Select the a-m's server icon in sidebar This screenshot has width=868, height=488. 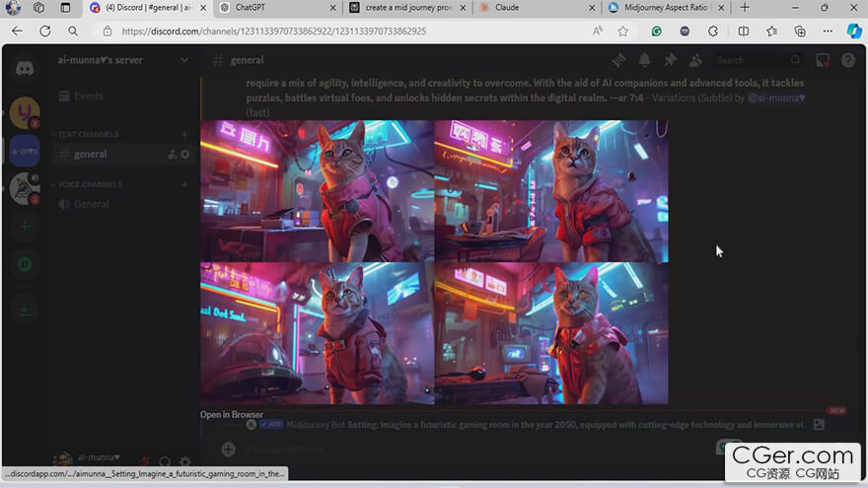tap(25, 151)
